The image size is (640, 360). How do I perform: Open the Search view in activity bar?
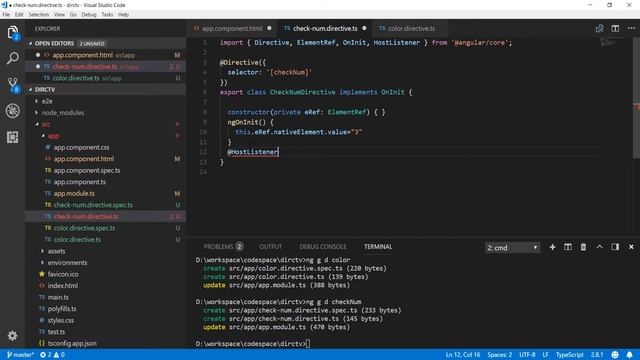[13, 58]
